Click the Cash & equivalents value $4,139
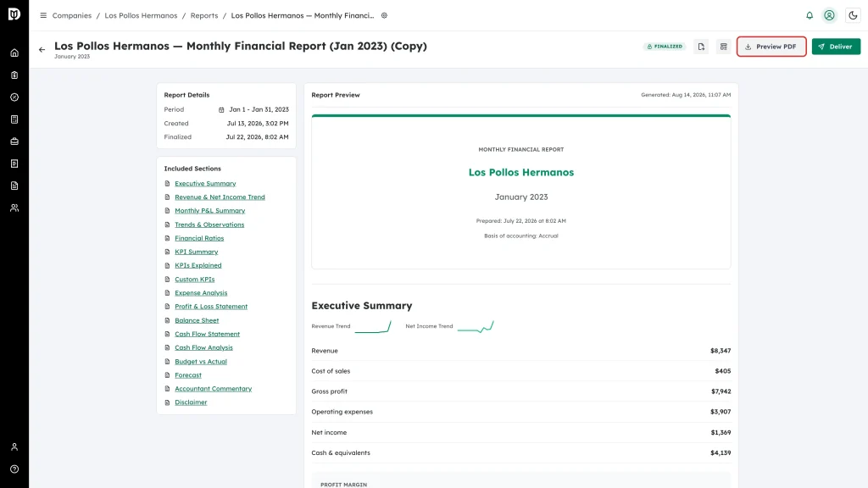Screen dimensions: 868x488 [x=721, y=453]
